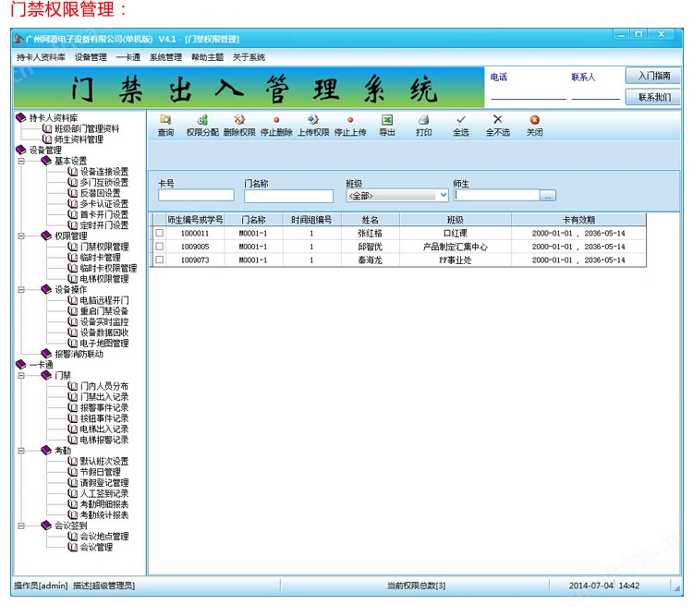This screenshot has width=693, height=616.
Task: Tick the checkbox for record 1009005
Action: pyautogui.click(x=160, y=248)
